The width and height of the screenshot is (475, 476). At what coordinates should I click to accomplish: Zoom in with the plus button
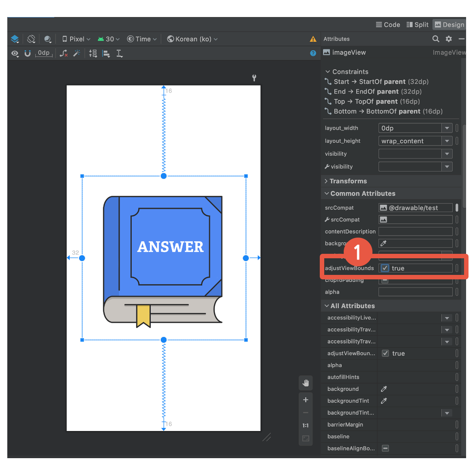tap(306, 400)
